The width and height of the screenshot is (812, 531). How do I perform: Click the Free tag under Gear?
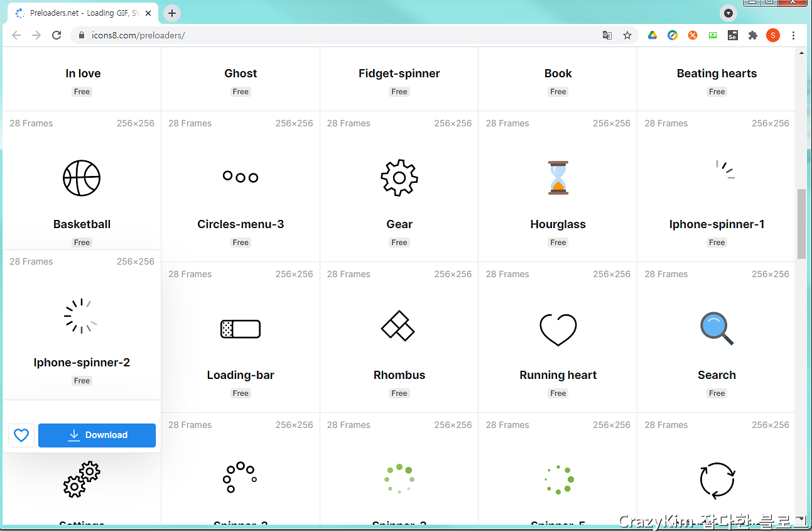399,243
